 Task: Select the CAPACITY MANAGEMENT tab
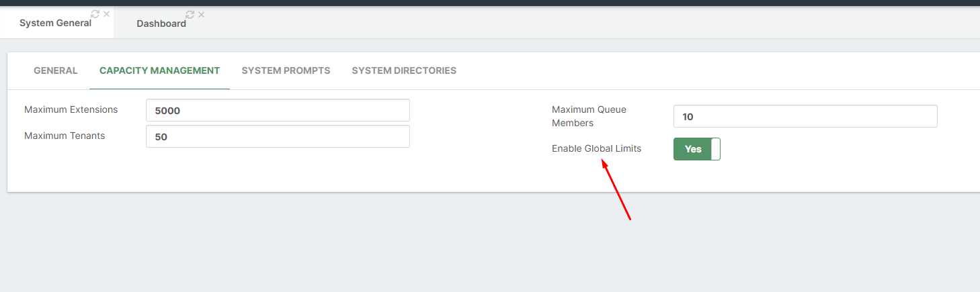[159, 70]
